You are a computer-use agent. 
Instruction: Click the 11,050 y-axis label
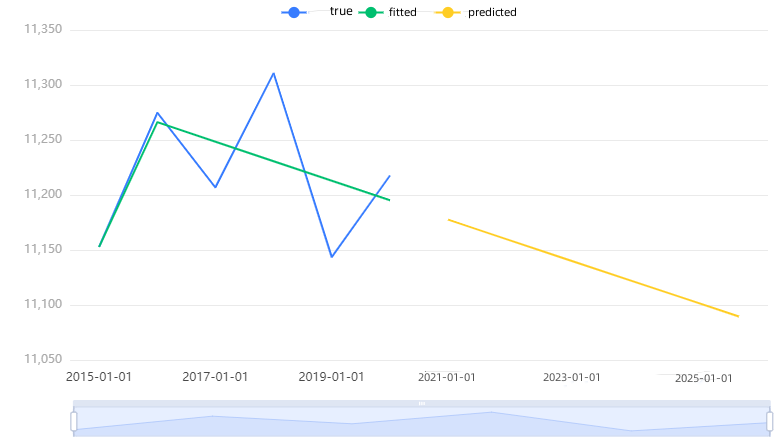click(x=43, y=359)
